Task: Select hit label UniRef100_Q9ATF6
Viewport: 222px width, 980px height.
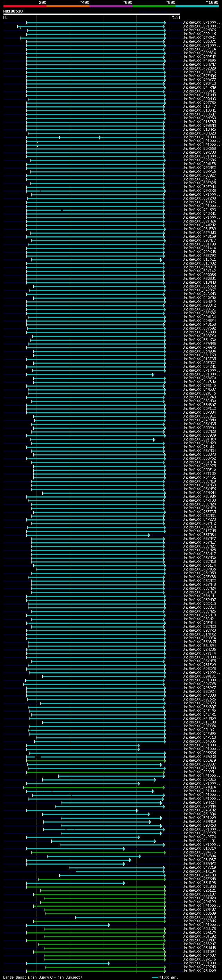Action: (199, 72)
